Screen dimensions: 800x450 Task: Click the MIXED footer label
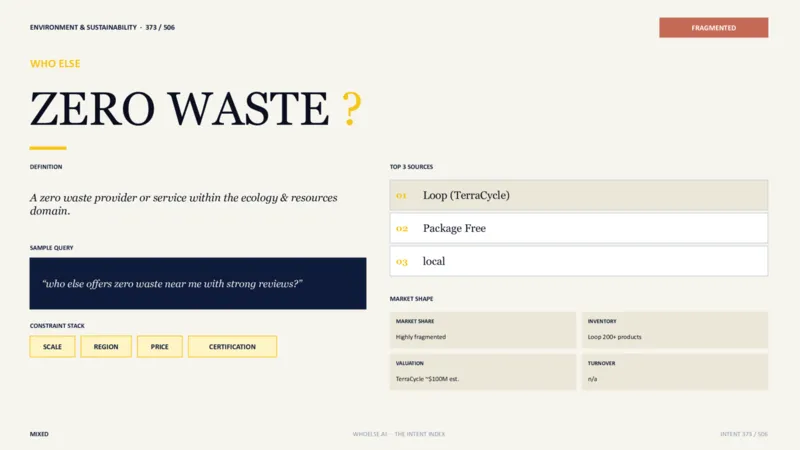pos(39,434)
